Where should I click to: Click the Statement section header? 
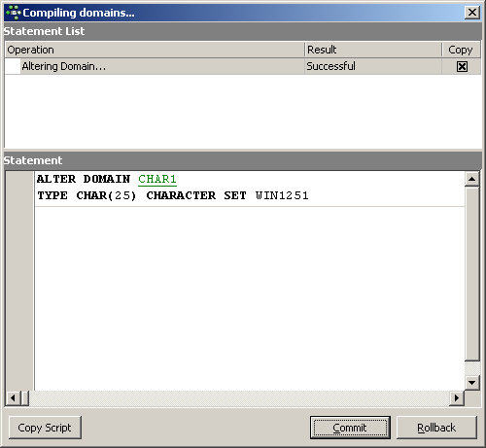tap(243, 160)
